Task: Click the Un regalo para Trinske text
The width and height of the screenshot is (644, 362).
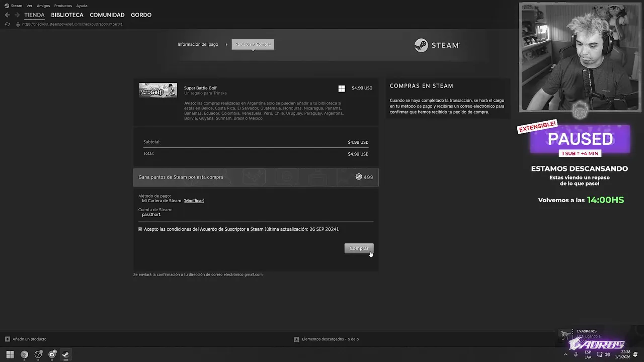Action: point(205,94)
